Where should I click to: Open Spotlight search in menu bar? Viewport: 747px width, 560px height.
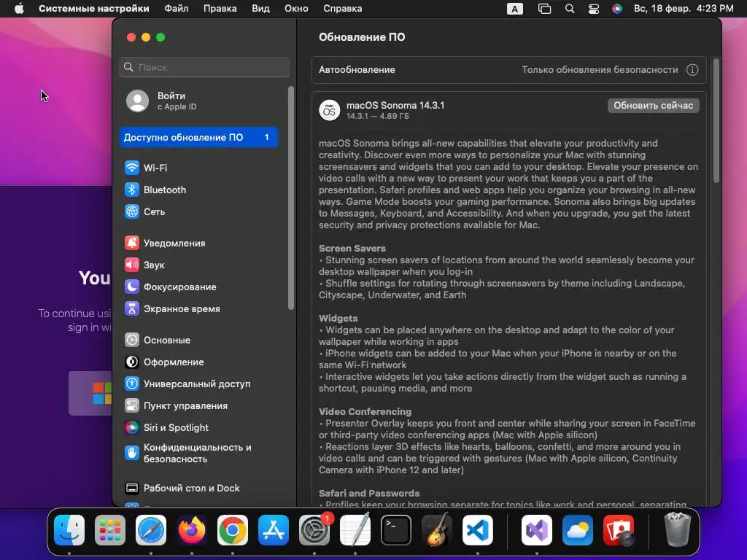(x=569, y=9)
